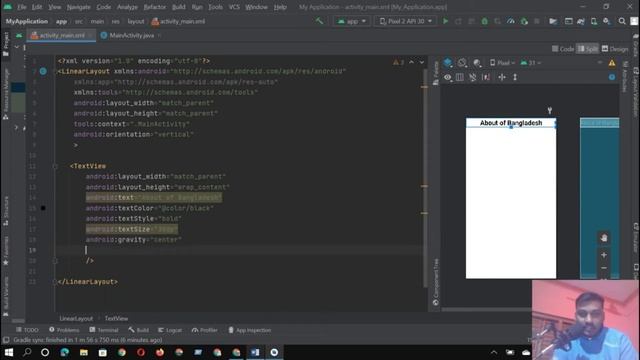
Task: Toggle the columns icon in design toolbar
Action: coord(460,77)
